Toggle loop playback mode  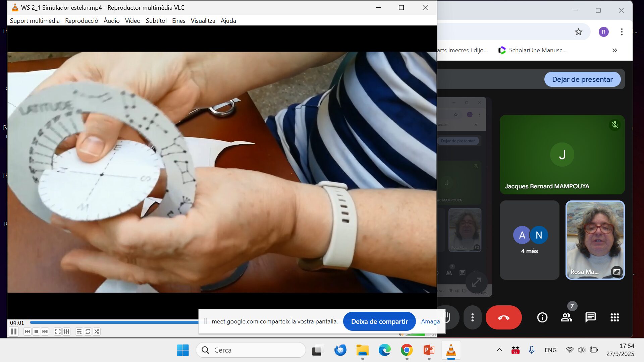pos(88,331)
